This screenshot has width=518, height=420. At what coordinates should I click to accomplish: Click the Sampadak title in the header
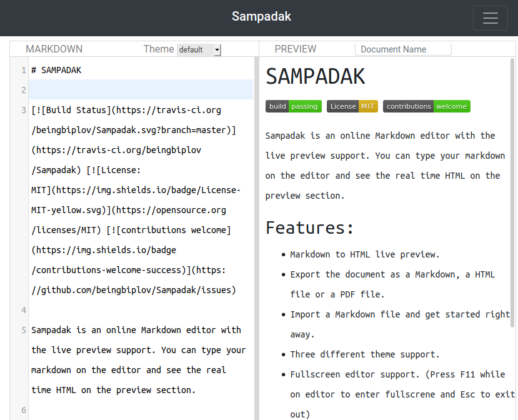261,16
